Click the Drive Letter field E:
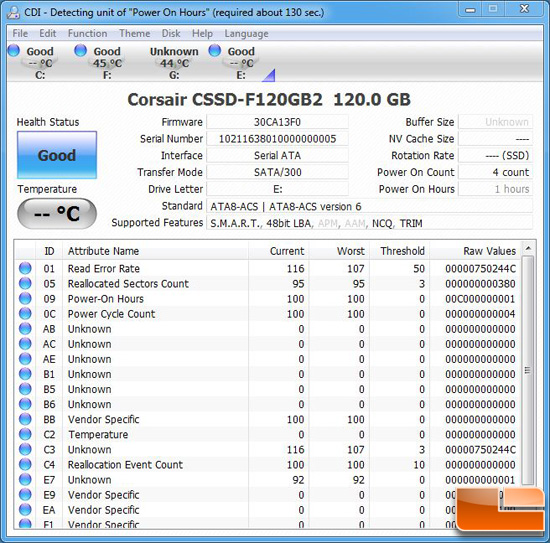The width and height of the screenshot is (550, 543). 277,189
